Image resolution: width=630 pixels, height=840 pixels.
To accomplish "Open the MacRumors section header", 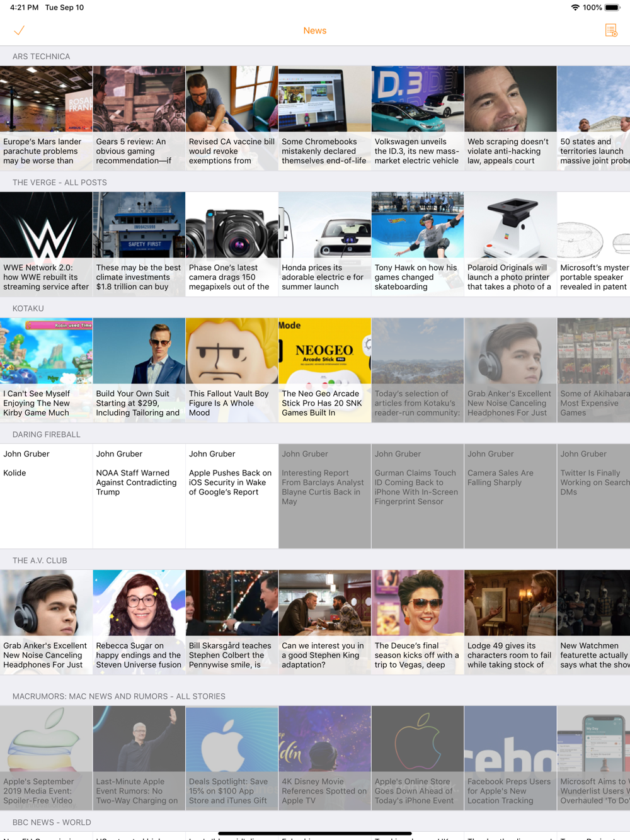I will [119, 696].
